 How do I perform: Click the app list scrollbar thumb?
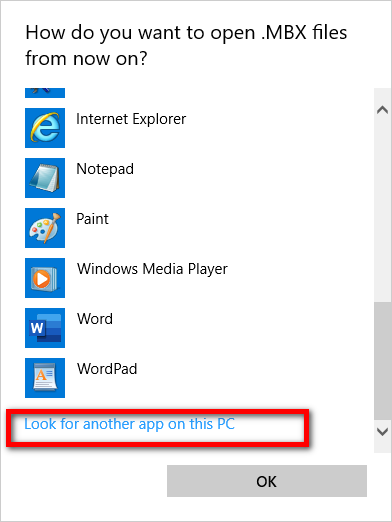[x=382, y=361]
